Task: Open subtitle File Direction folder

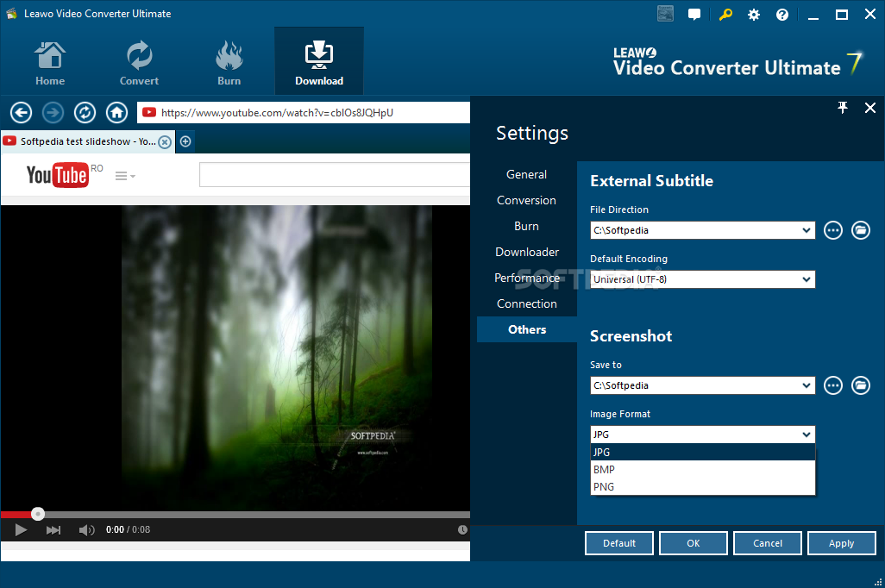Action: pos(861,230)
